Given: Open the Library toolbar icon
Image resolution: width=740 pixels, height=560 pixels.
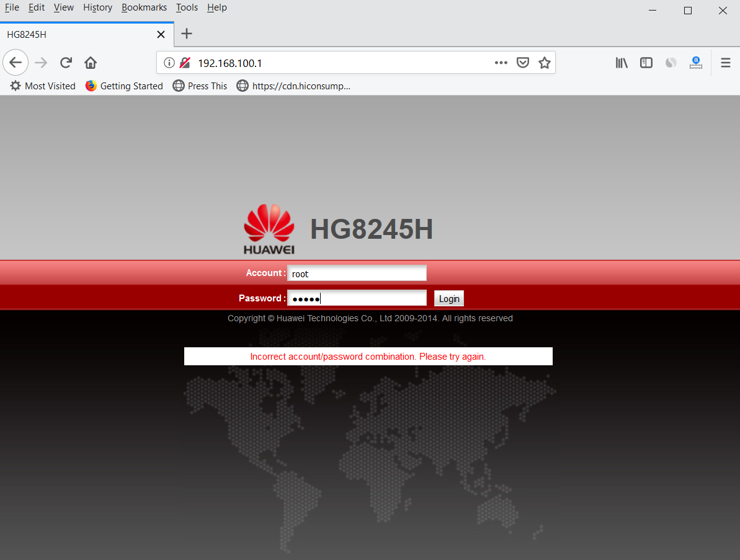Looking at the screenshot, I should [x=622, y=63].
